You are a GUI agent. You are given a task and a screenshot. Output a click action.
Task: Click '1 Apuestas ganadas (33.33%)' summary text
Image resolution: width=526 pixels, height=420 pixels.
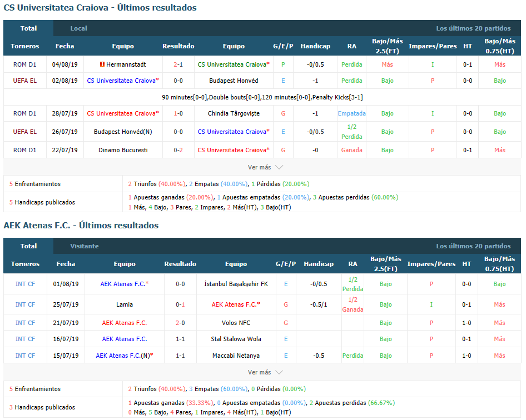click(171, 403)
